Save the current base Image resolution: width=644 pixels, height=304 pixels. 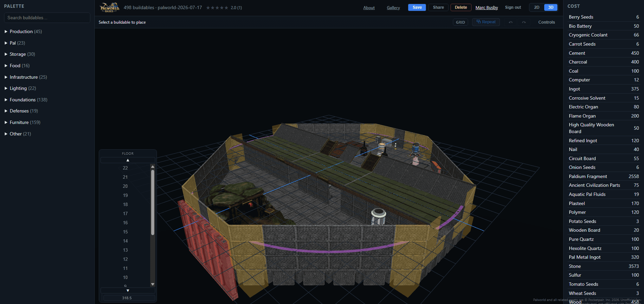tap(417, 7)
